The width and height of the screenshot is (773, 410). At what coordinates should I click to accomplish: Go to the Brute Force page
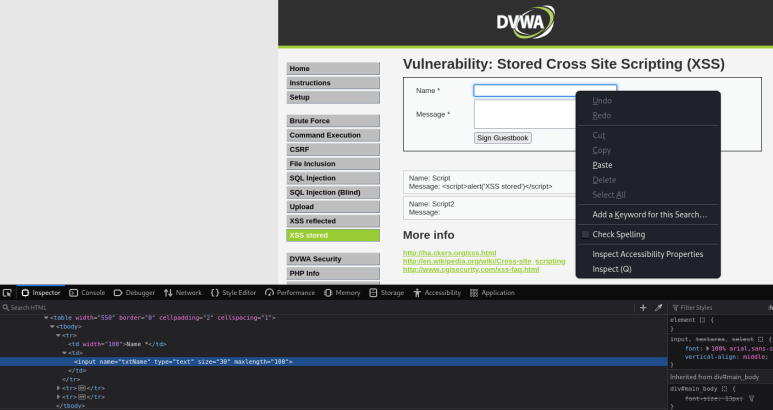click(333, 121)
